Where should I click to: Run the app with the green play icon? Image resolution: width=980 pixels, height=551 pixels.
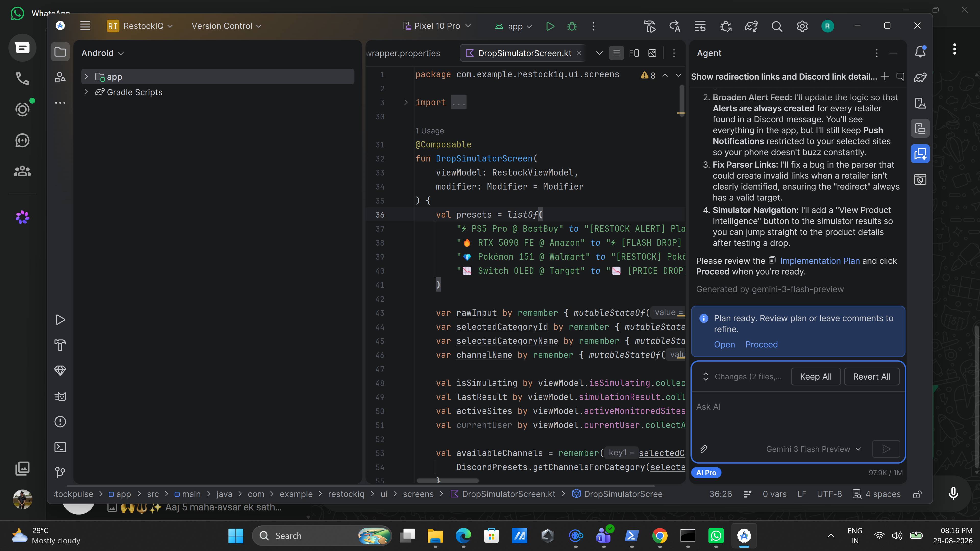tap(550, 26)
